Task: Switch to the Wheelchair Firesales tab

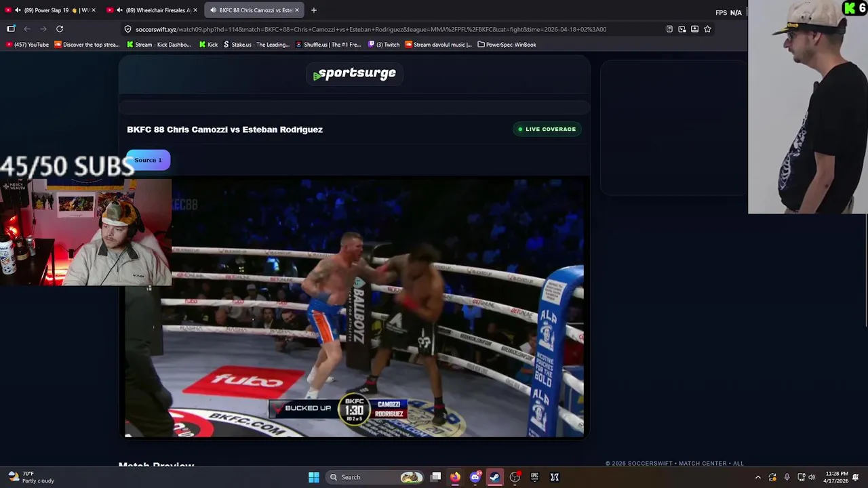Action: tap(153, 10)
